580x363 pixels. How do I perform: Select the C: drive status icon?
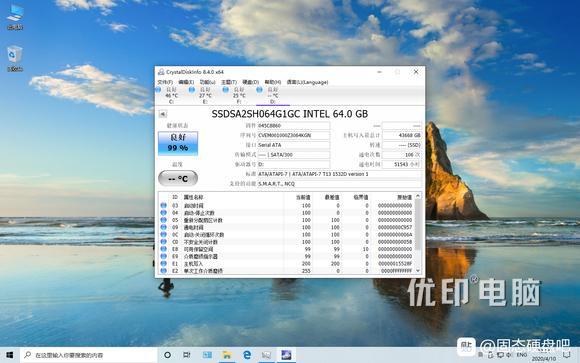(158, 90)
